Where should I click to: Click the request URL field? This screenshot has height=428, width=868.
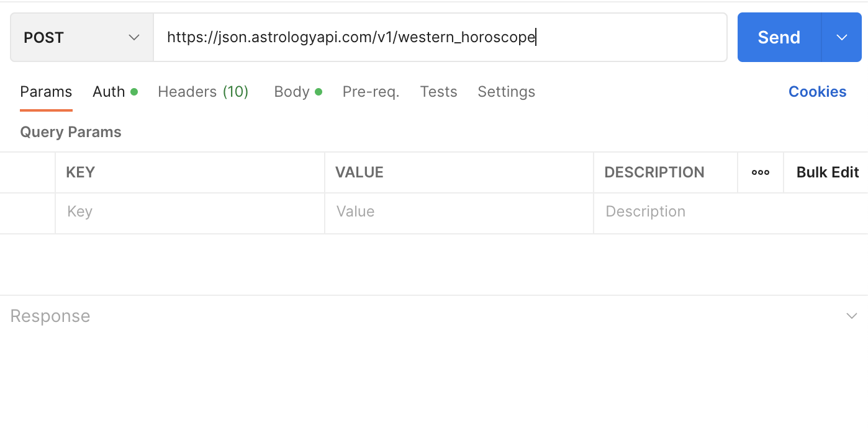(x=440, y=38)
